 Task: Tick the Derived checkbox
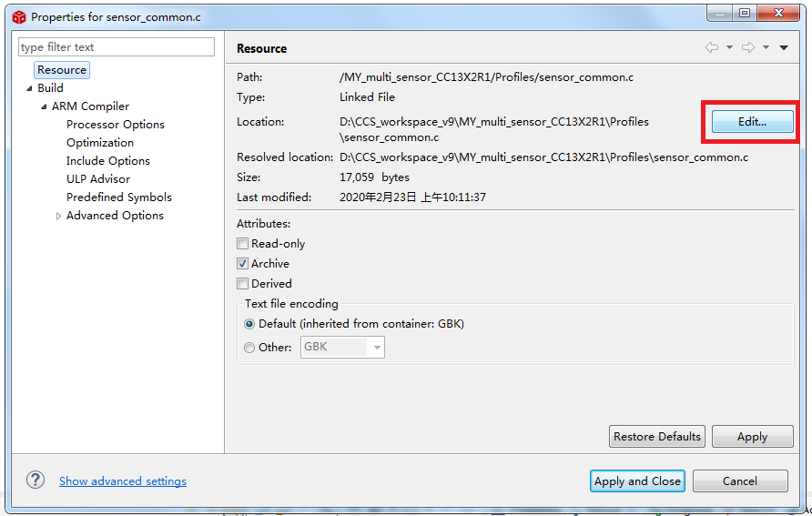coord(243,284)
